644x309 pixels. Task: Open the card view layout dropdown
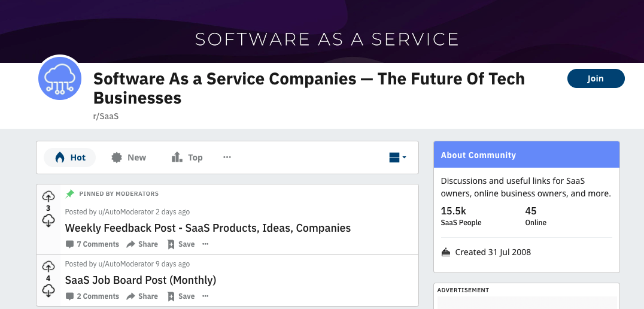click(x=397, y=157)
